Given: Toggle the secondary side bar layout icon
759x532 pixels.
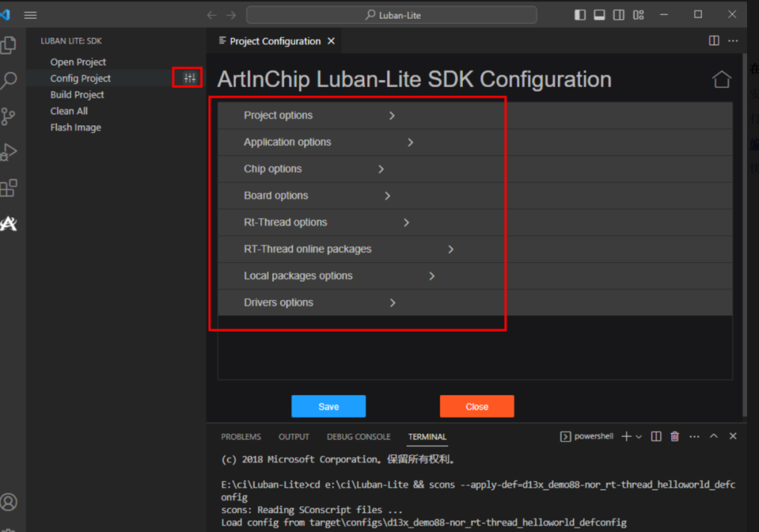Looking at the screenshot, I should 618,15.
